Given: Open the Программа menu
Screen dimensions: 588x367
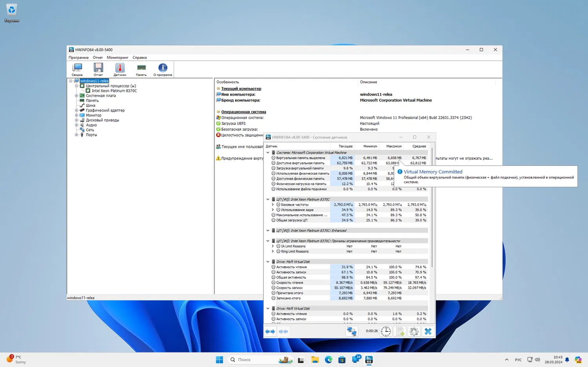Looking at the screenshot, I should tap(78, 58).
